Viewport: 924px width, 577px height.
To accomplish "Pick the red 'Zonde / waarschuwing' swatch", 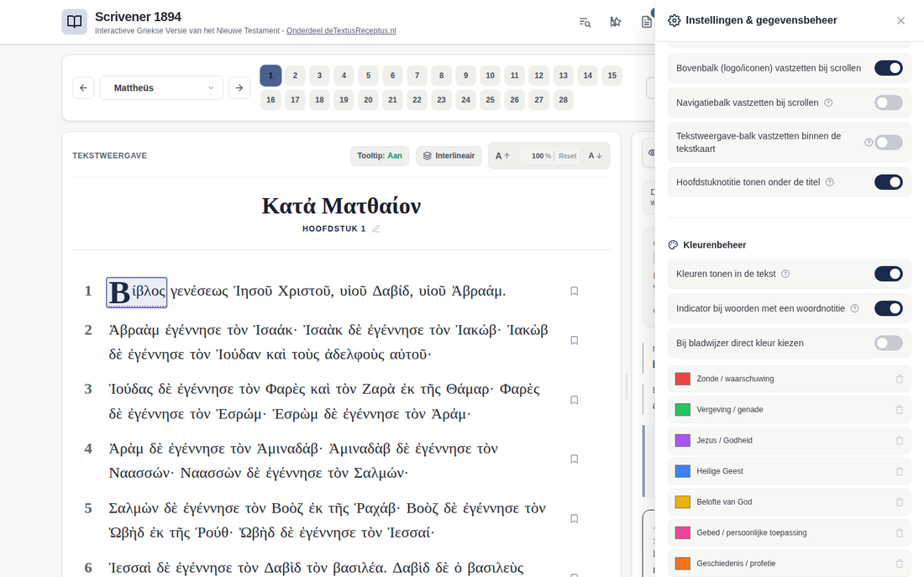I will tap(682, 379).
